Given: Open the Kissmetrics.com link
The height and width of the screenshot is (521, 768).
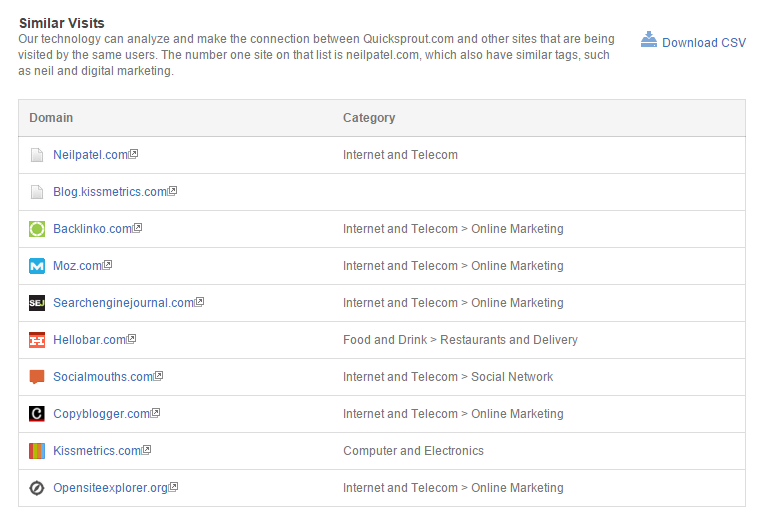Looking at the screenshot, I should [x=97, y=450].
